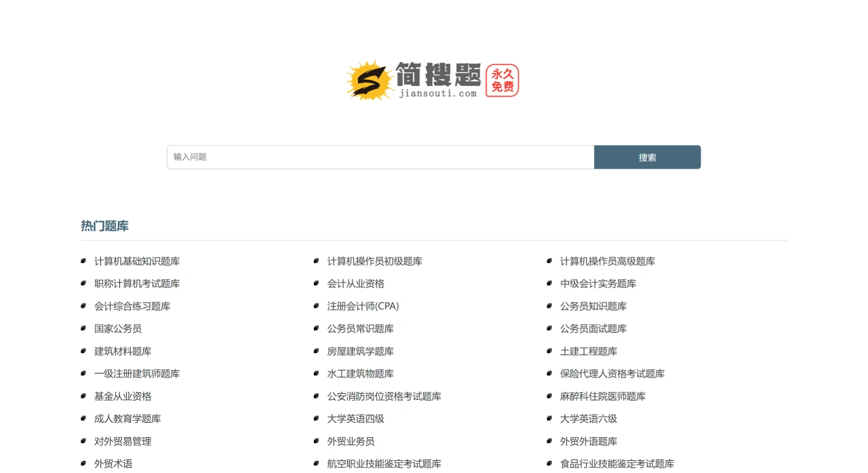Go to 职称计算机考试题库
The image size is (868, 473).
point(137,284)
